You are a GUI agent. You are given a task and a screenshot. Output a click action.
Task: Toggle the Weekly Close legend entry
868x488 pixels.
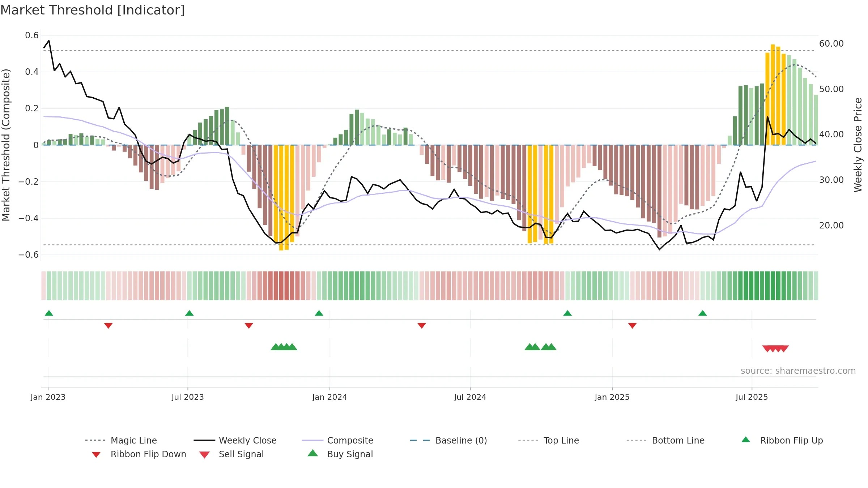(235, 440)
